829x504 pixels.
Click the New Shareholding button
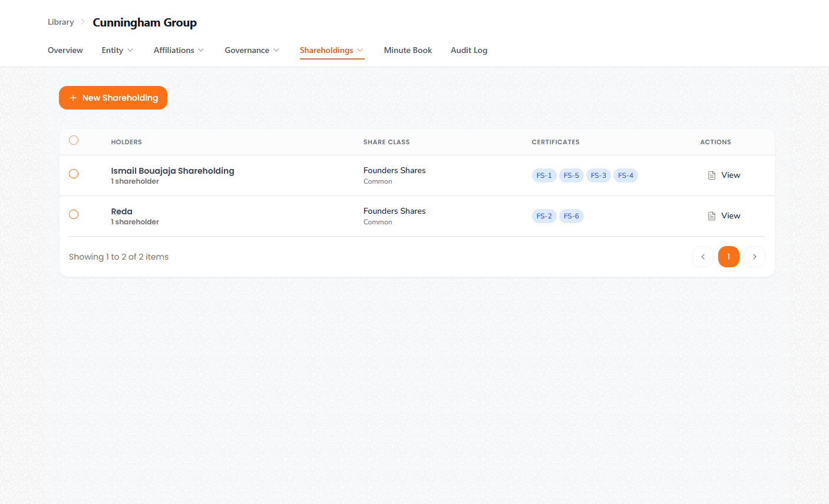click(x=113, y=98)
